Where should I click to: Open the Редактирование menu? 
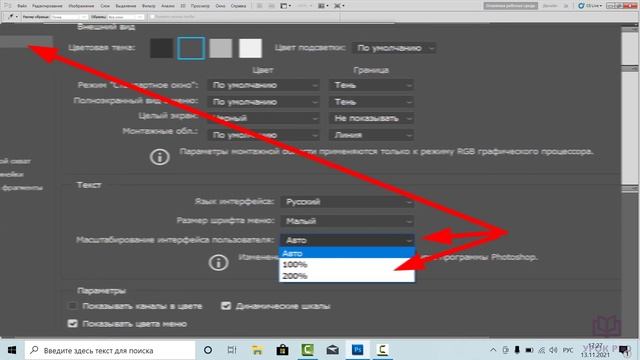47,6
